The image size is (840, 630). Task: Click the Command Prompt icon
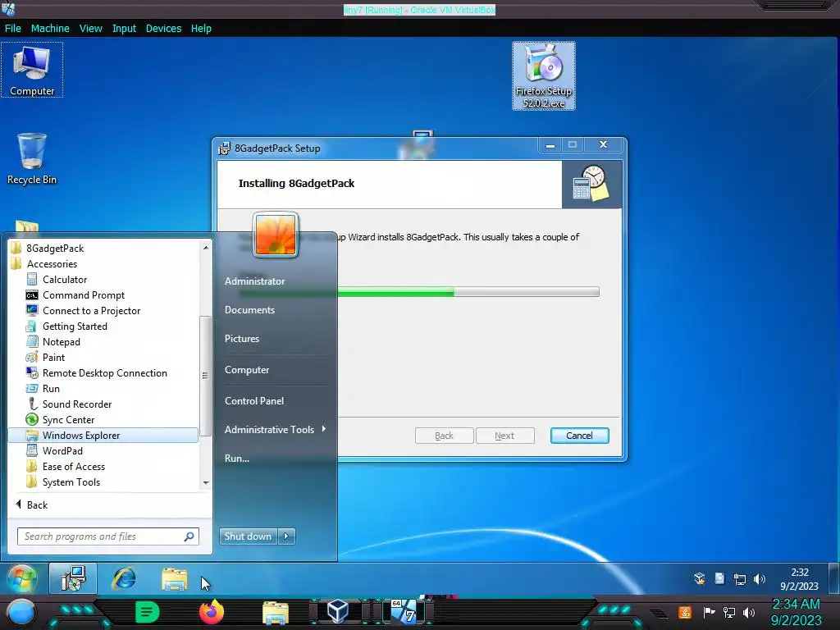tap(32, 295)
